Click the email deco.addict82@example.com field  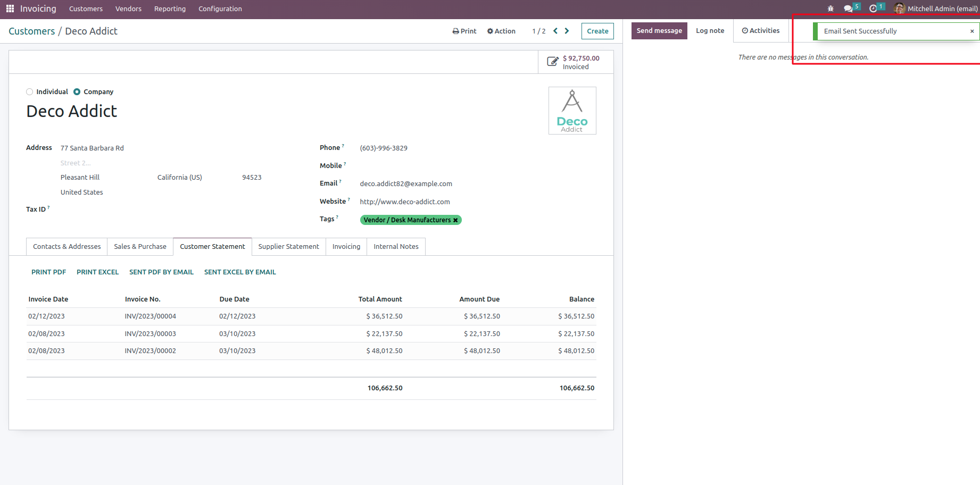406,184
